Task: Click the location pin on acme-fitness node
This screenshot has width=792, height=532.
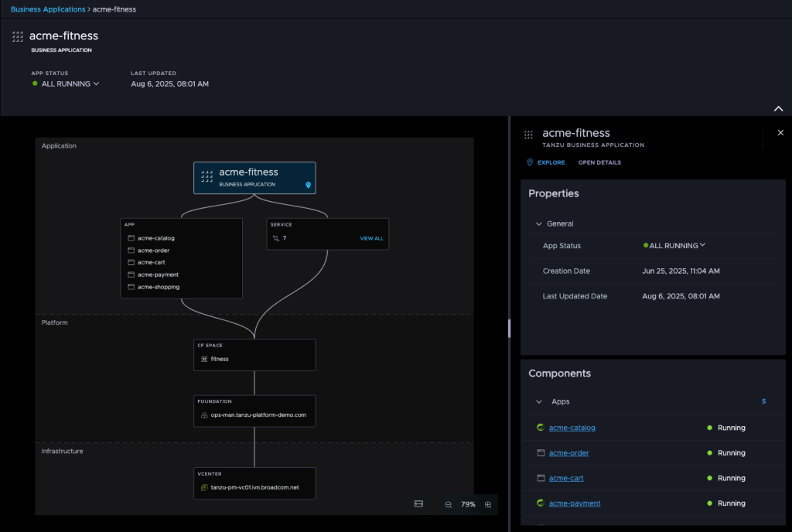Action: point(308,185)
